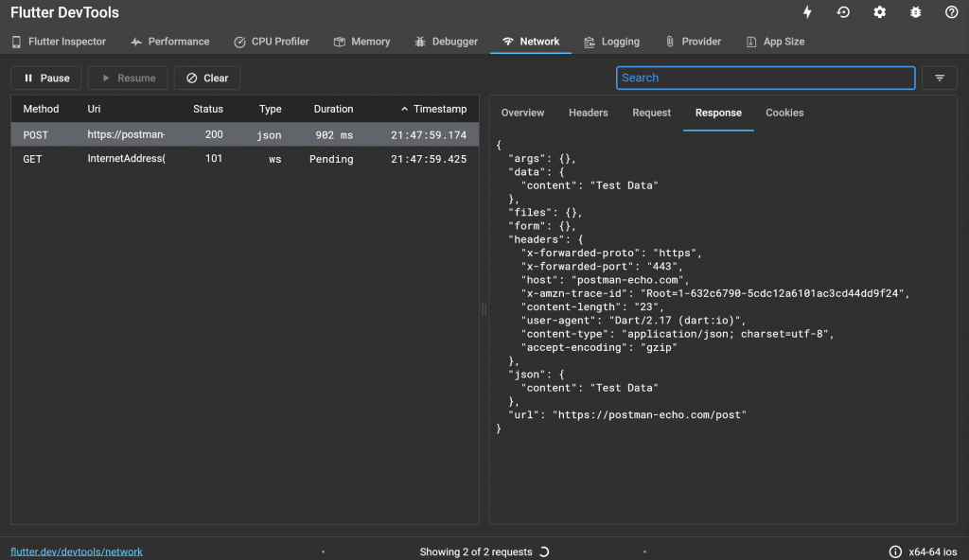Toggle the Timestamp column sort arrow
This screenshot has width=969, height=560.
point(404,109)
